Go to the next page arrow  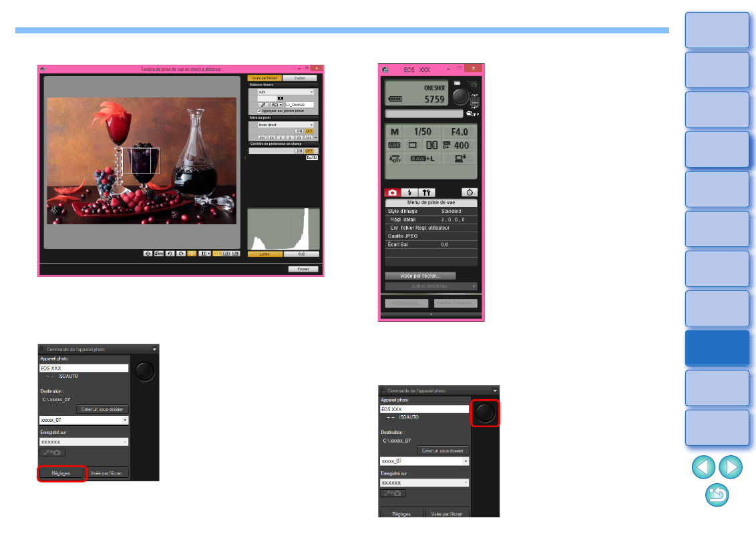point(731,467)
